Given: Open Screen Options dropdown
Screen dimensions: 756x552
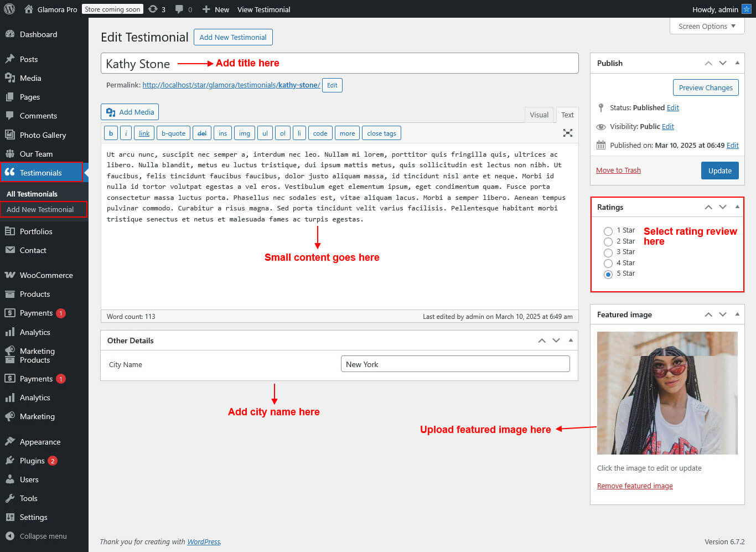Looking at the screenshot, I should (x=707, y=26).
